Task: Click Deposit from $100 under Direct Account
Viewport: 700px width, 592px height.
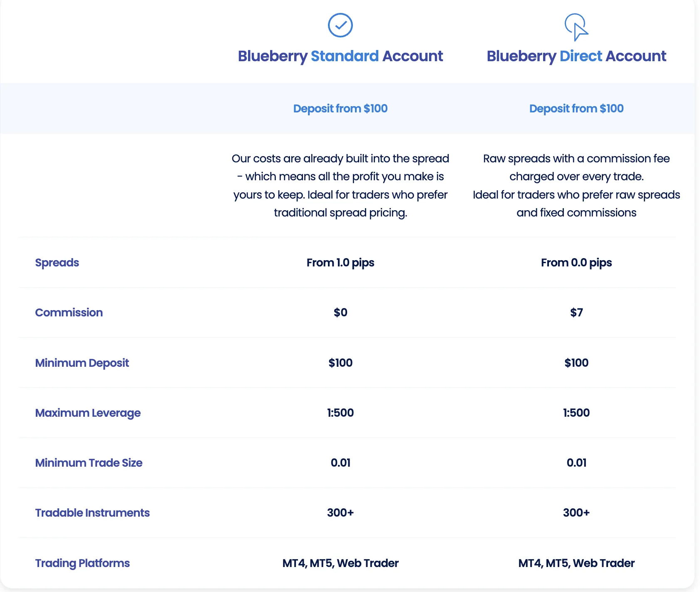Action: click(576, 109)
